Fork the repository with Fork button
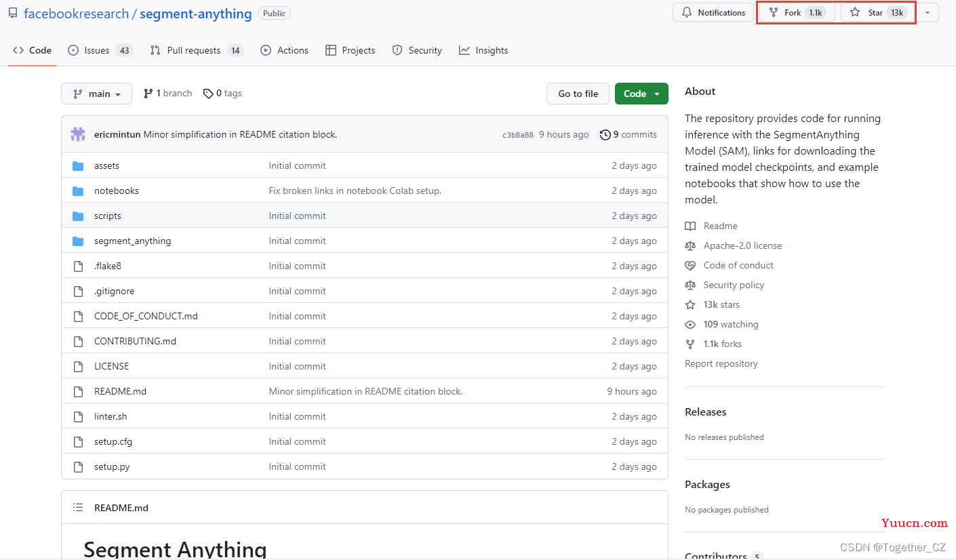 [797, 13]
